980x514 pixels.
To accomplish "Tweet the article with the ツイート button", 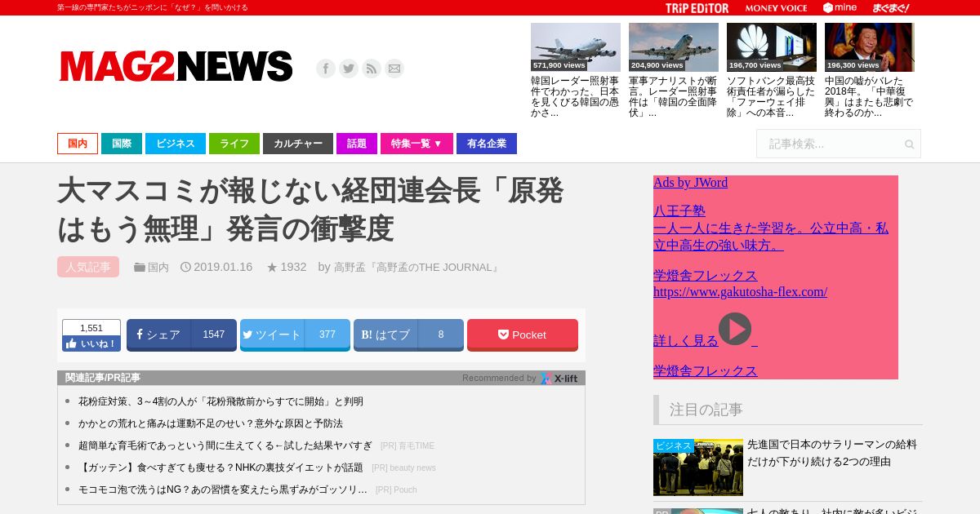I will (295, 335).
